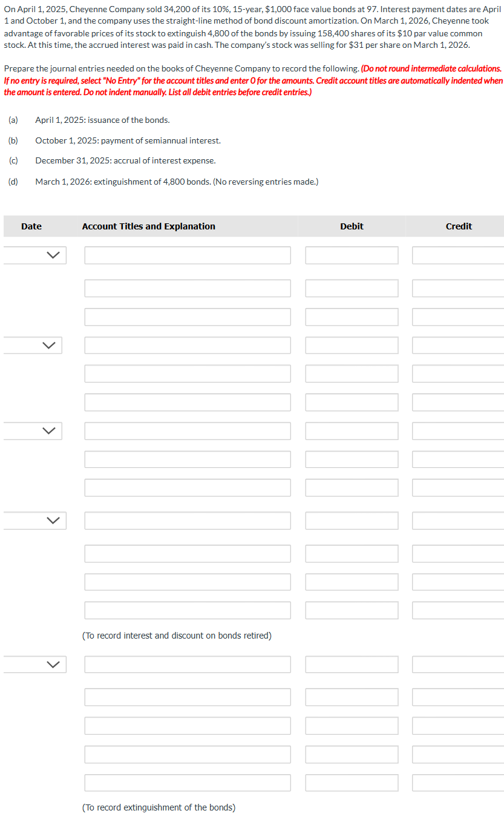Click the fourth entry's third-line account title field

coord(188,582)
